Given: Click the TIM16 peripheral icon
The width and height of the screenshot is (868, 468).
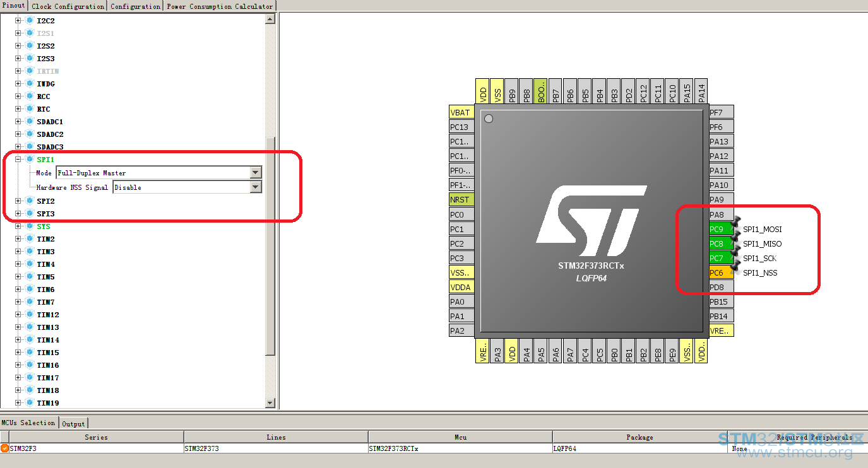Looking at the screenshot, I should tap(29, 365).
